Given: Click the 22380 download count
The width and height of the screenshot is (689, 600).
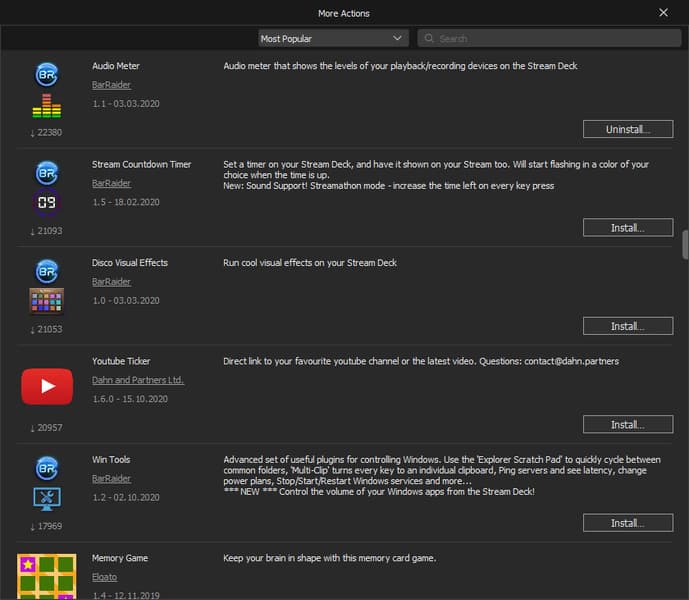Looking at the screenshot, I should (x=46, y=133).
